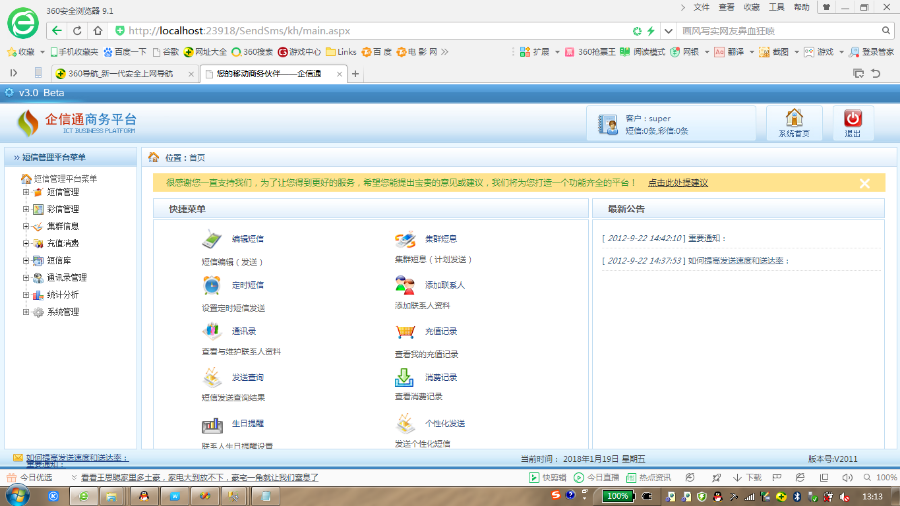Open the 帮助 browser menu
Image resolution: width=900 pixels, height=506 pixels.
[x=801, y=7]
